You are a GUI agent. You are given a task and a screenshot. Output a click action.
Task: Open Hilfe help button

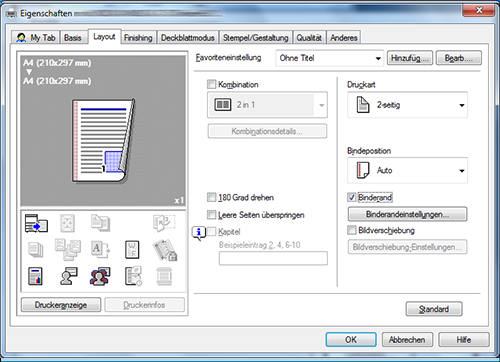click(x=464, y=340)
